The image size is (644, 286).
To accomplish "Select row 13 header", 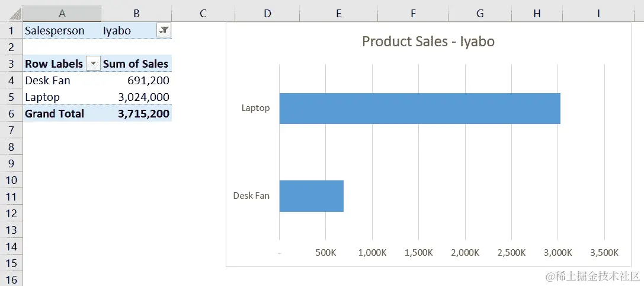I will (x=11, y=230).
